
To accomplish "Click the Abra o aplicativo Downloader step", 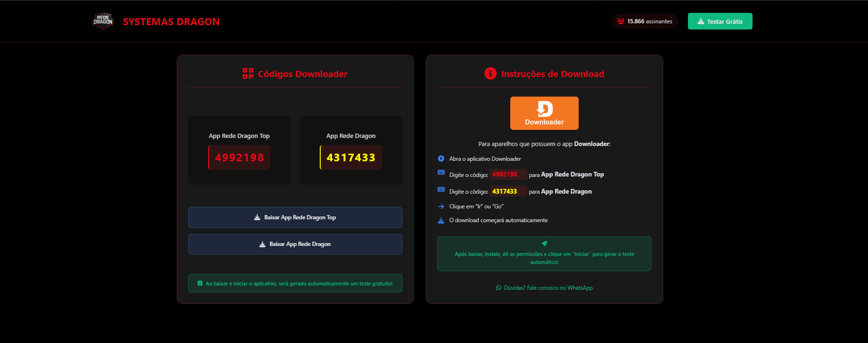I will pyautogui.click(x=485, y=159).
